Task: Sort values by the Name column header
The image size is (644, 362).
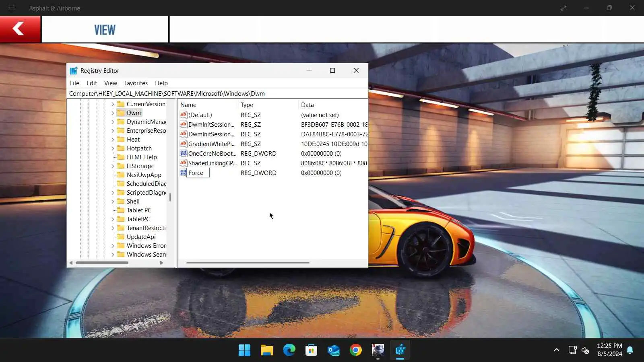Action: click(x=208, y=105)
